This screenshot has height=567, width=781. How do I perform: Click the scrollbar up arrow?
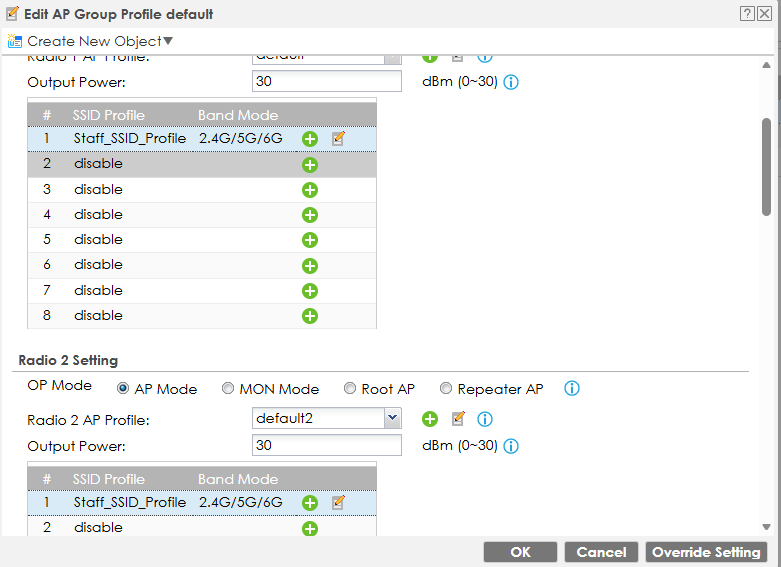767,65
